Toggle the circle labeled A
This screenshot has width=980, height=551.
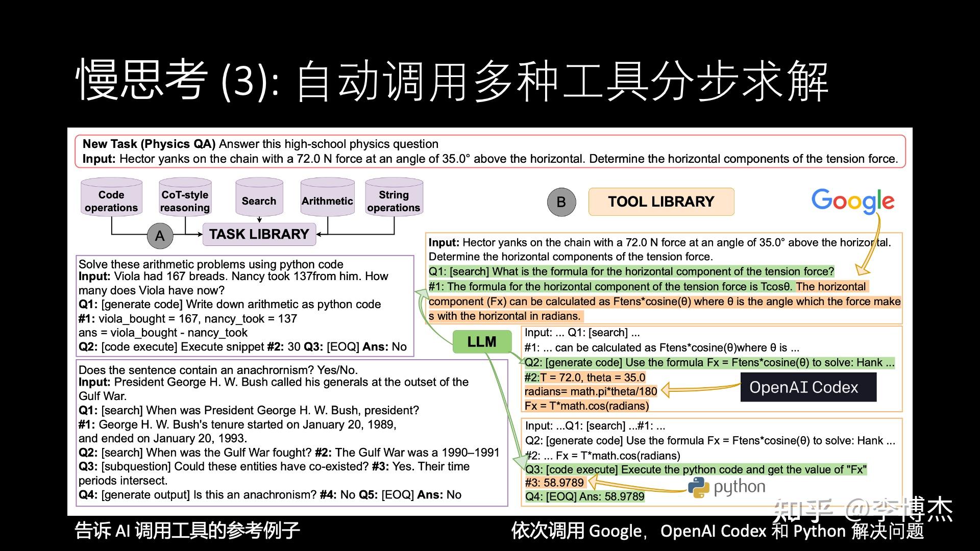(160, 235)
